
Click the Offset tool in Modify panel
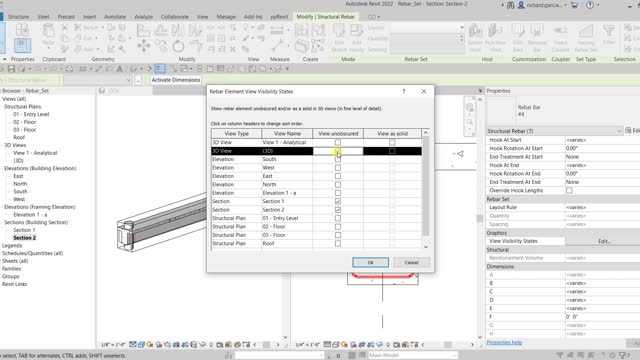coord(160,30)
